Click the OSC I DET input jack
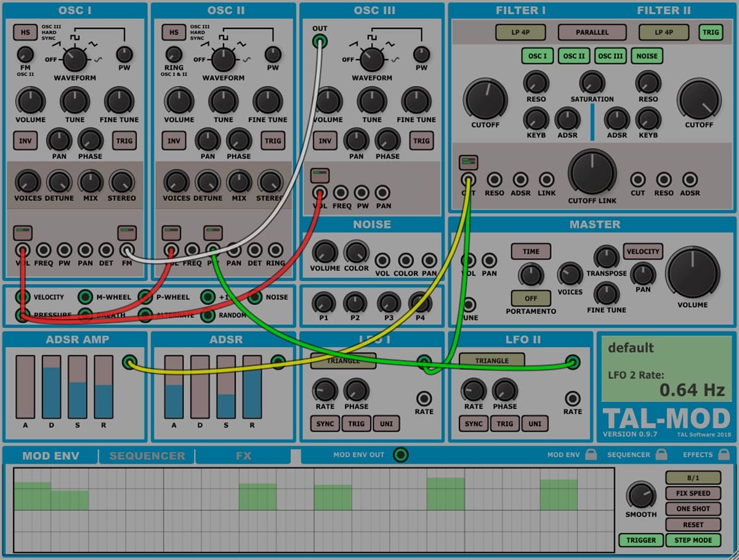 pos(107,250)
